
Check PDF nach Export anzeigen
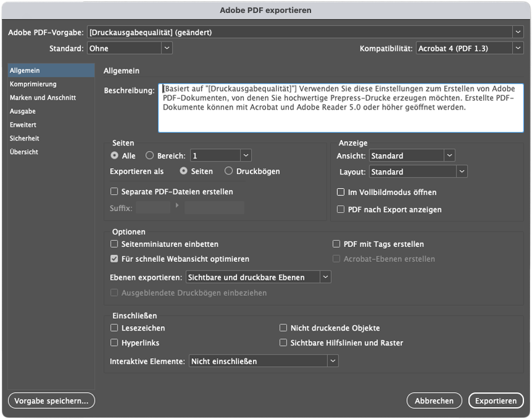pos(341,209)
